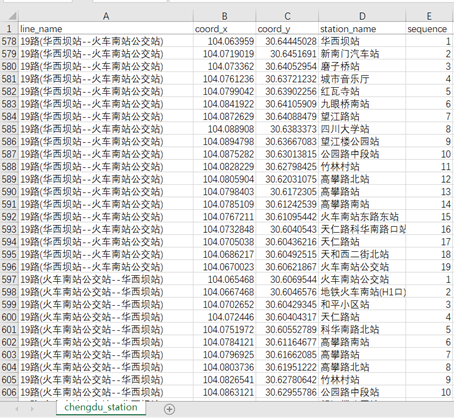Click cell 火车南站东路东站
Viewport: 454px width, 418px height.
click(x=362, y=217)
